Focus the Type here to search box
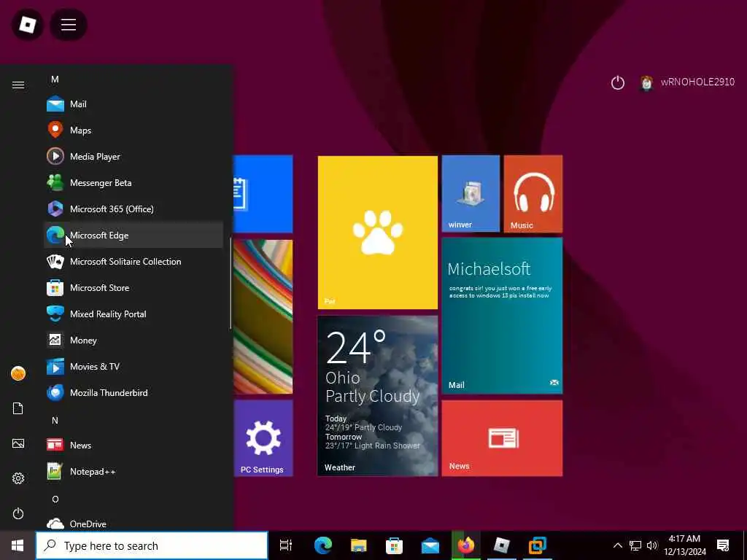The height and width of the screenshot is (560, 747). [152, 545]
